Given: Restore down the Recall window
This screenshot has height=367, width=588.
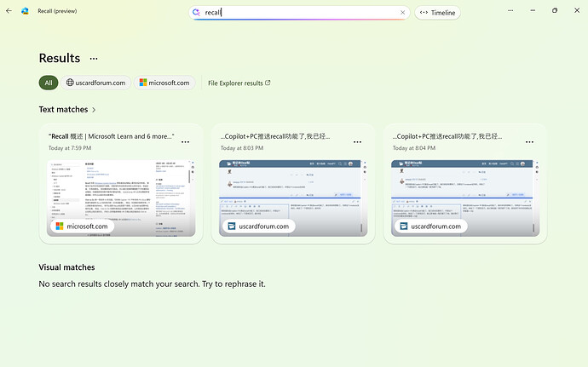Looking at the screenshot, I should [555, 10].
